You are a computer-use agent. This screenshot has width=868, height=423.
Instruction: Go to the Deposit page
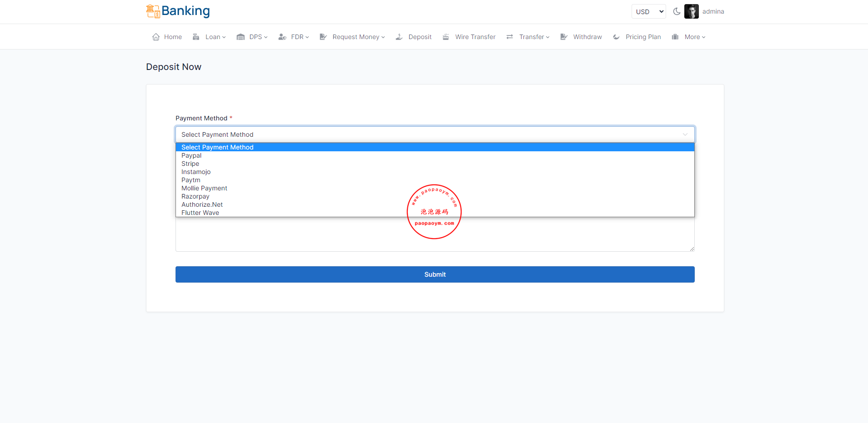(x=419, y=37)
